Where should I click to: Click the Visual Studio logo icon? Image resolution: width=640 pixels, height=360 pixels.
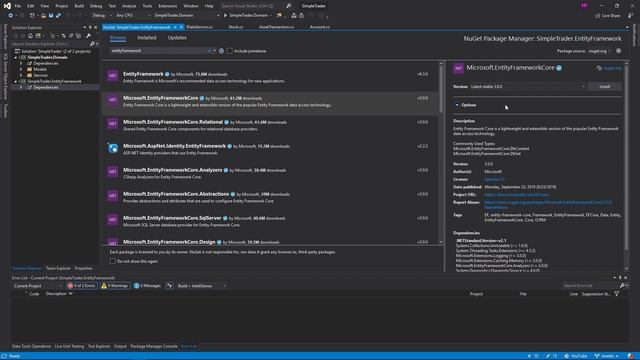point(7,6)
